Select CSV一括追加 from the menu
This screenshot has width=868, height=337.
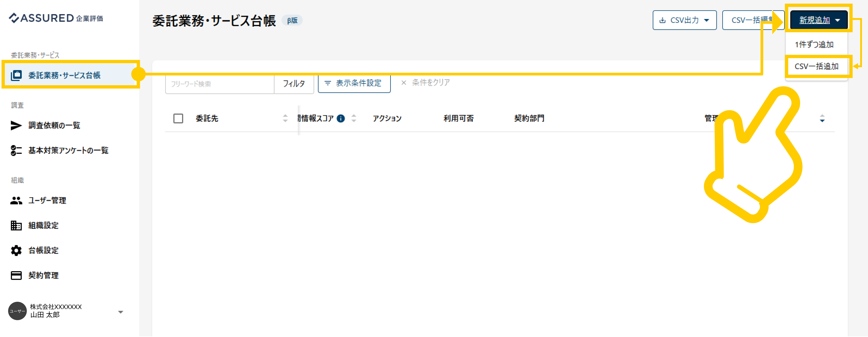point(817,66)
